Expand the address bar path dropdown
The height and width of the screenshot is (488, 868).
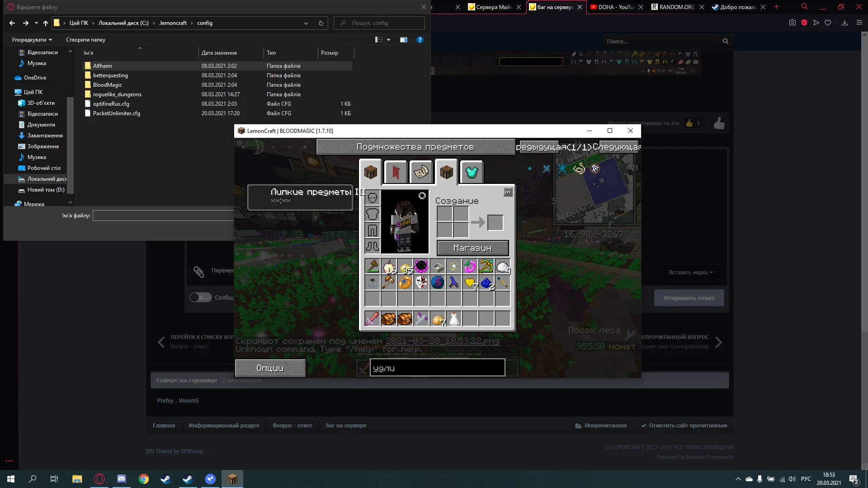click(306, 23)
